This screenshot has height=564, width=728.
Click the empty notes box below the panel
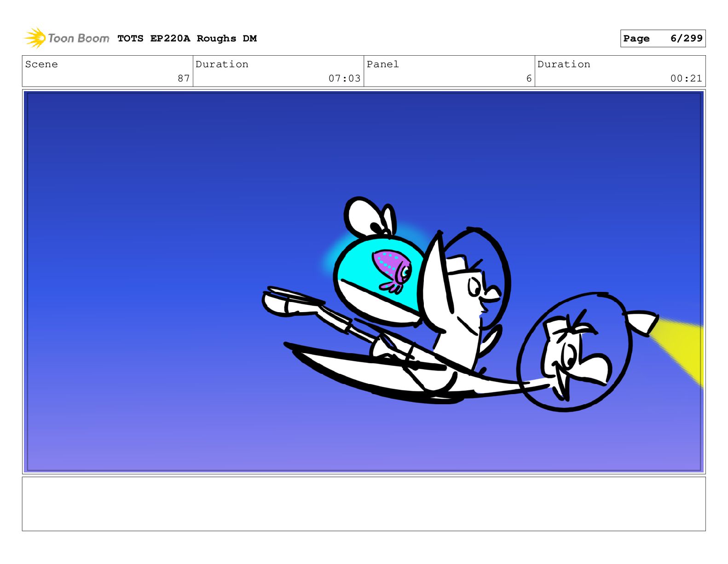[364, 504]
